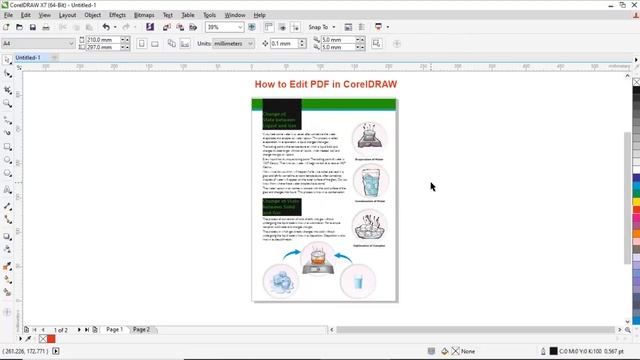This screenshot has height=360, width=640.
Task: Expand the Snap To dropdown
Action: 333,27
